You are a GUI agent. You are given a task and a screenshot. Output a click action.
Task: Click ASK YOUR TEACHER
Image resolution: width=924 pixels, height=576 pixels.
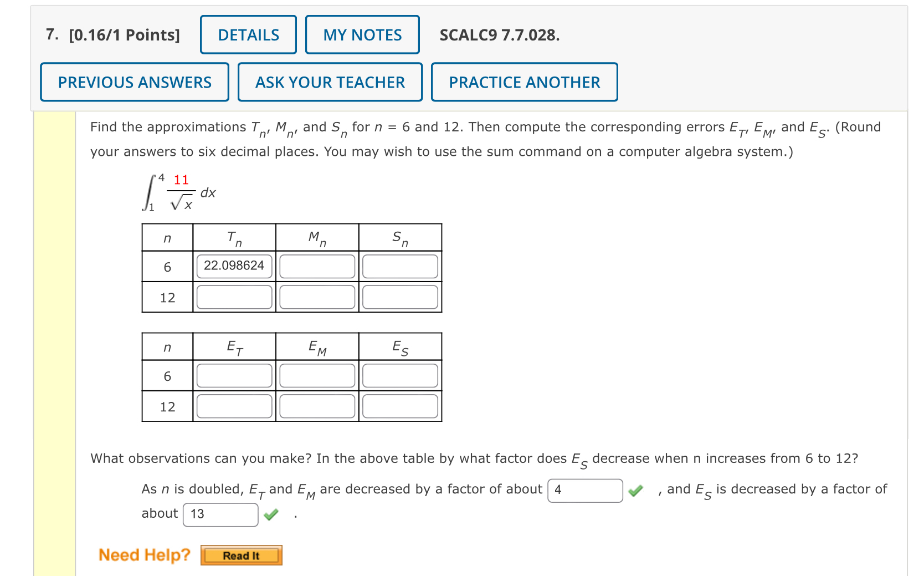[x=329, y=81]
